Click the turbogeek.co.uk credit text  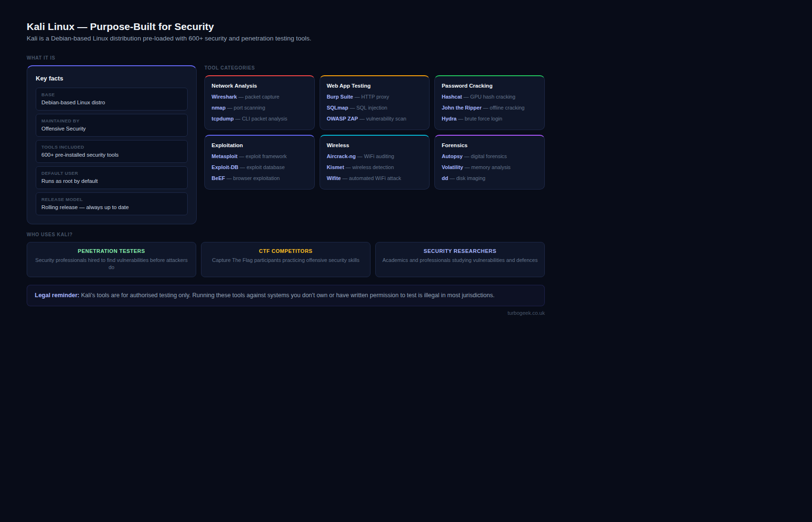[x=526, y=313]
